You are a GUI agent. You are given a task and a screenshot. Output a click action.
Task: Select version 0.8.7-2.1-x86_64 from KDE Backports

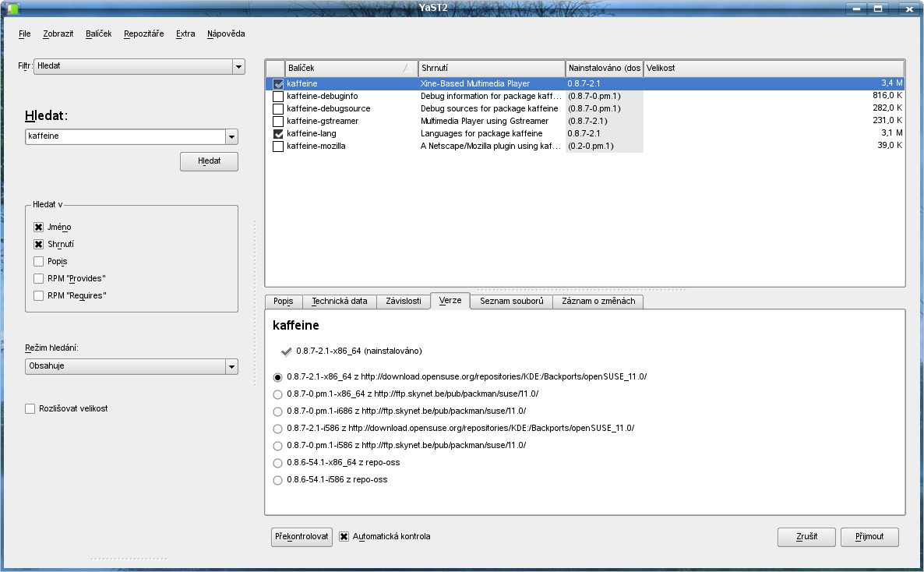(277, 377)
